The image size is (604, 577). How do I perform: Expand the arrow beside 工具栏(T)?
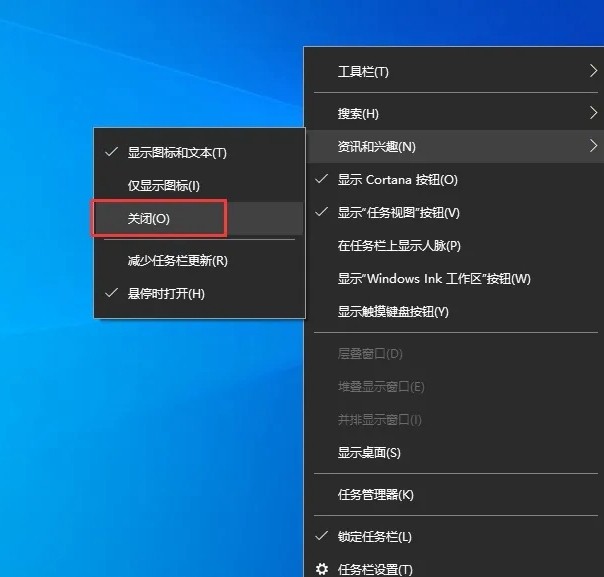[x=594, y=71]
